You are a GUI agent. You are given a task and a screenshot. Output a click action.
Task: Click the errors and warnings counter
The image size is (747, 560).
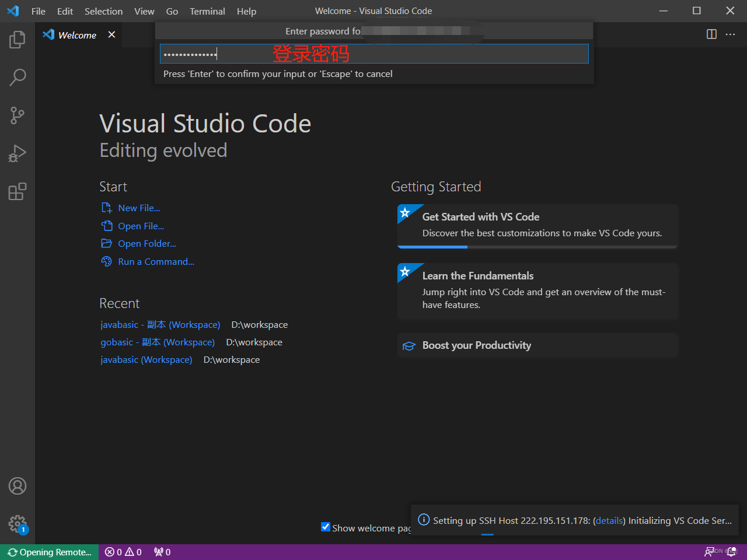click(x=123, y=552)
